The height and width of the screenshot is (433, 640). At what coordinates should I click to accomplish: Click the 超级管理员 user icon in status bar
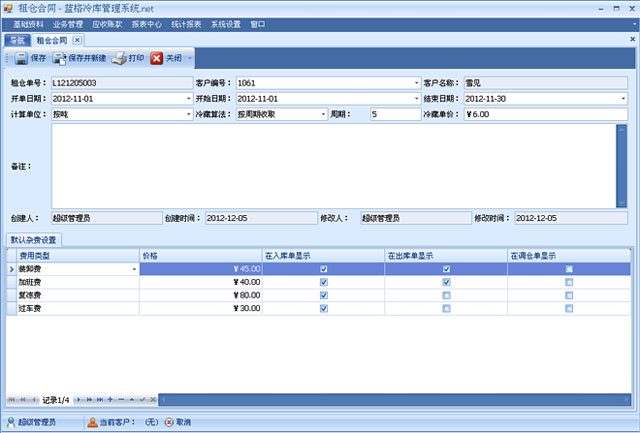(x=11, y=422)
